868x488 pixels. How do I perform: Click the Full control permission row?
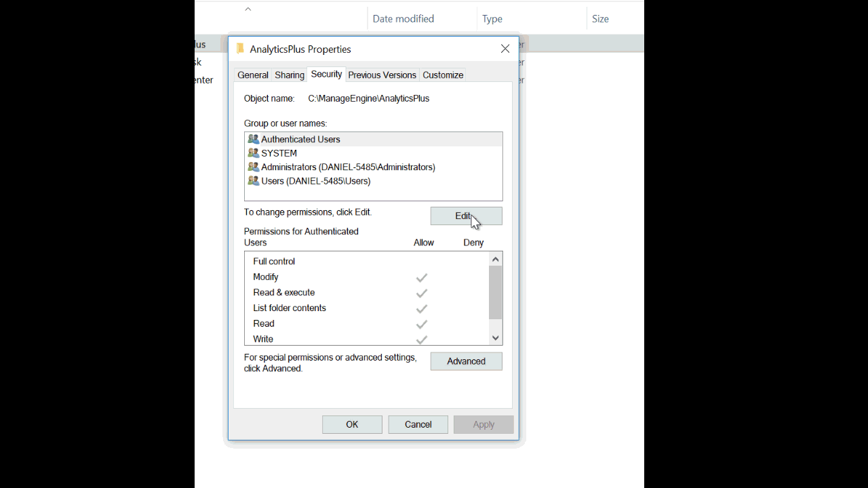pos(366,262)
